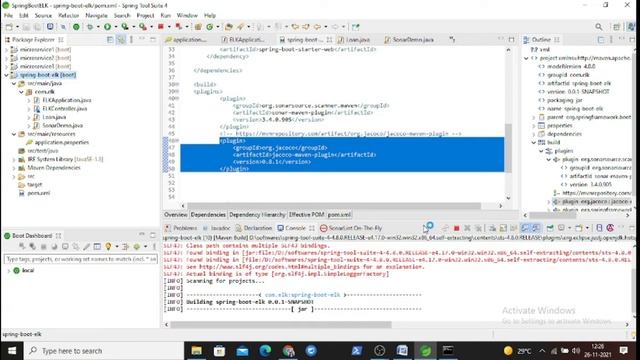Open the File menu
Viewport: 640px width, 360px height.
(x=8, y=16)
